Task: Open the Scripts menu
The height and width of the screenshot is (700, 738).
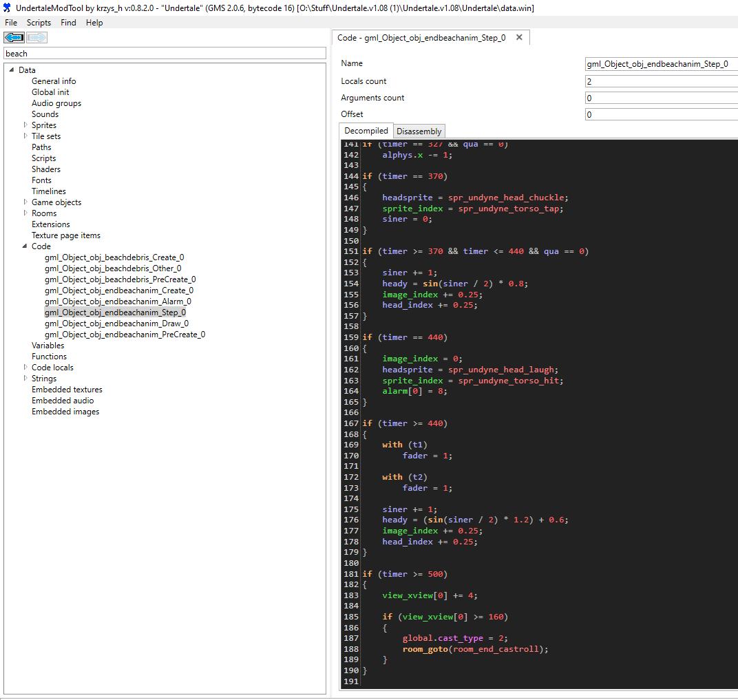Action: click(x=39, y=23)
